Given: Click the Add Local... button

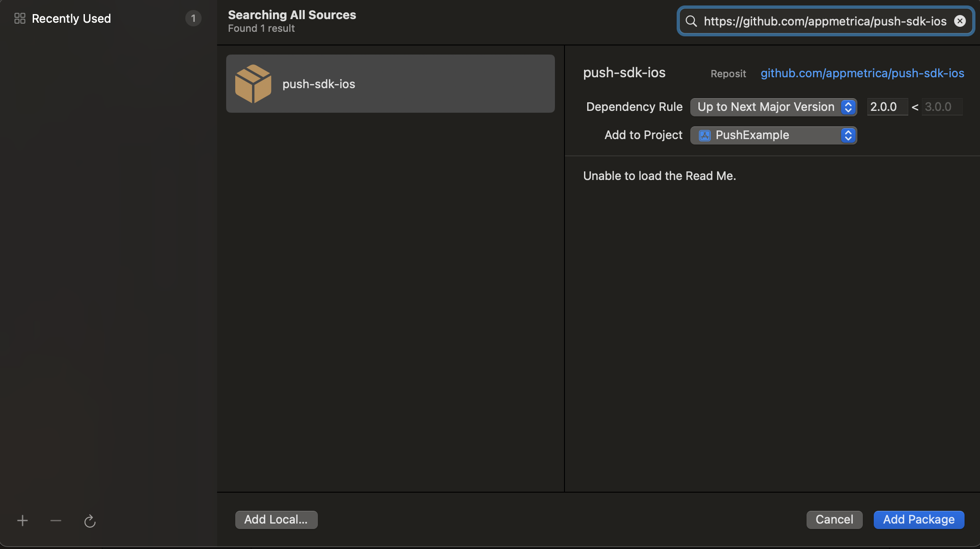Looking at the screenshot, I should point(276,519).
